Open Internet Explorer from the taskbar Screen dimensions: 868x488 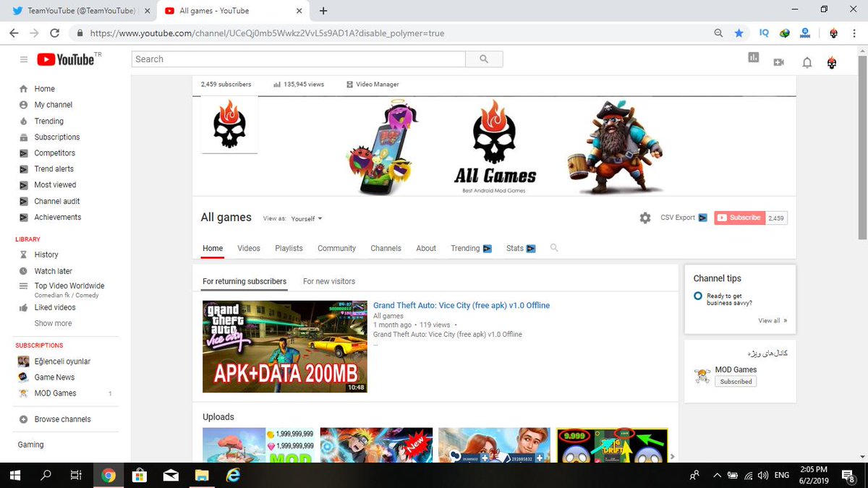pyautogui.click(x=233, y=475)
